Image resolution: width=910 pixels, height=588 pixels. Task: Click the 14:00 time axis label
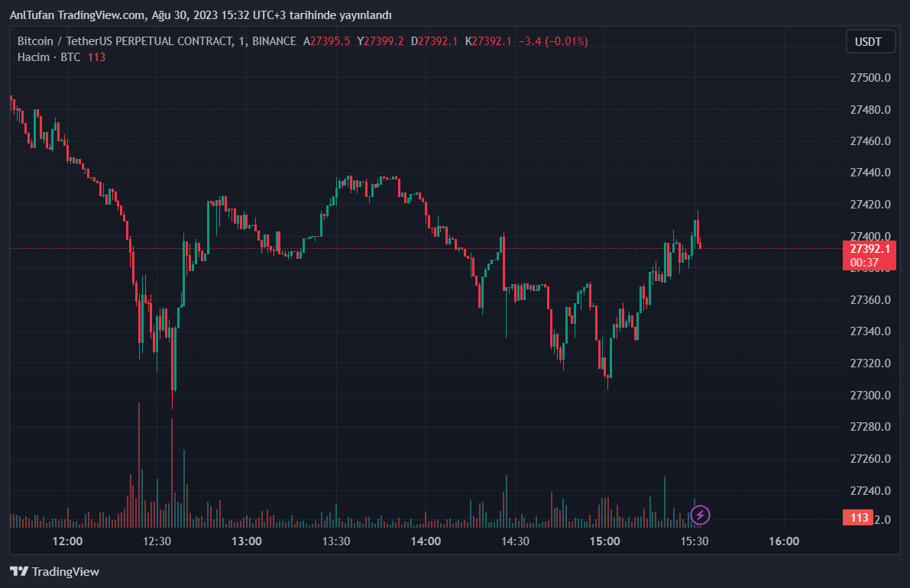click(x=426, y=541)
